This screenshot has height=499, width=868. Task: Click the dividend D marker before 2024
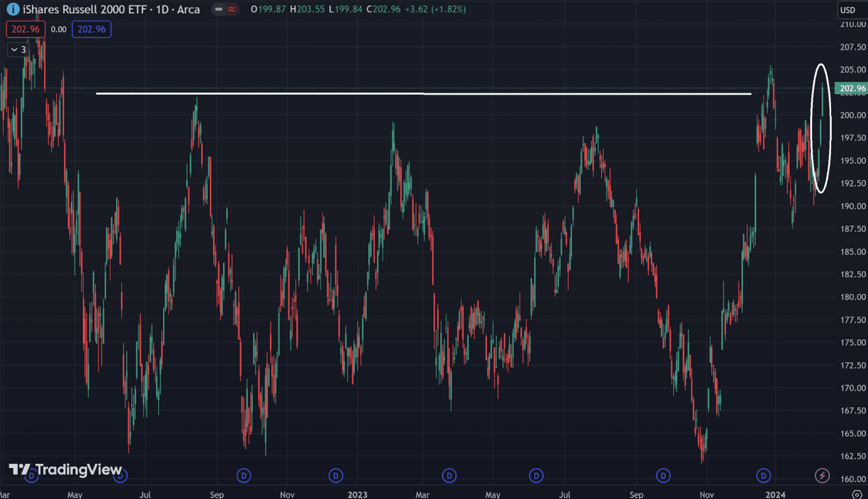(x=763, y=475)
